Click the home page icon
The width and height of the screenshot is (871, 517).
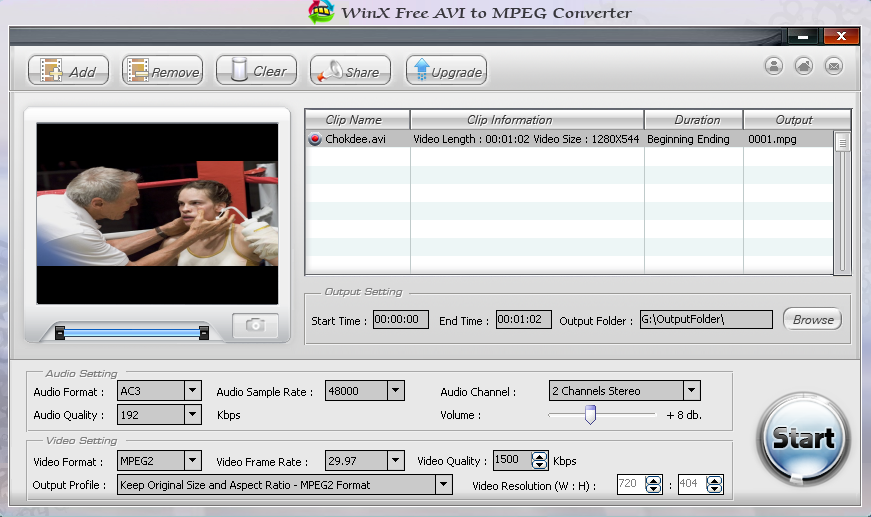click(804, 66)
